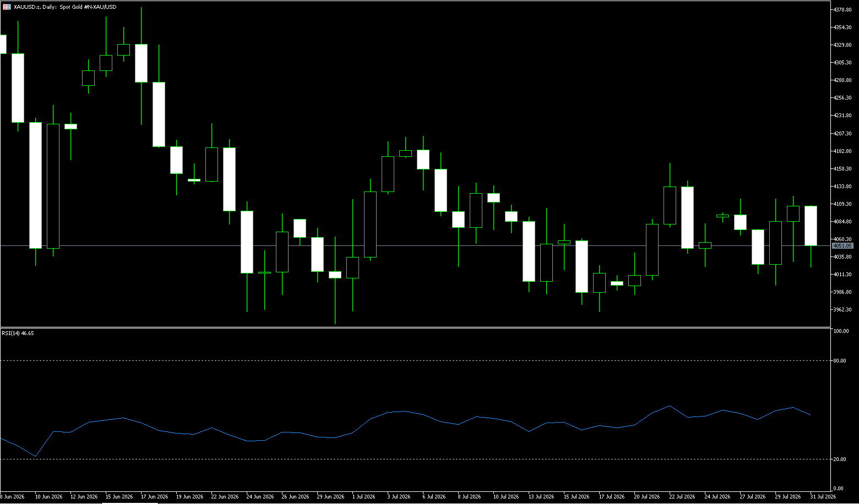Click the 4378.80 price scale label
Image resolution: width=859 pixels, height=504 pixels.
(x=842, y=10)
